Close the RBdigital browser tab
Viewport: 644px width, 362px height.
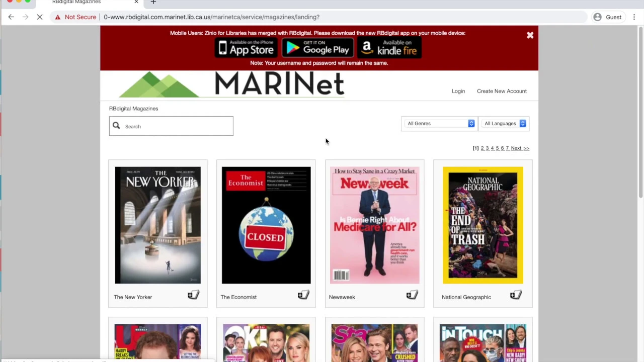[136, 2]
